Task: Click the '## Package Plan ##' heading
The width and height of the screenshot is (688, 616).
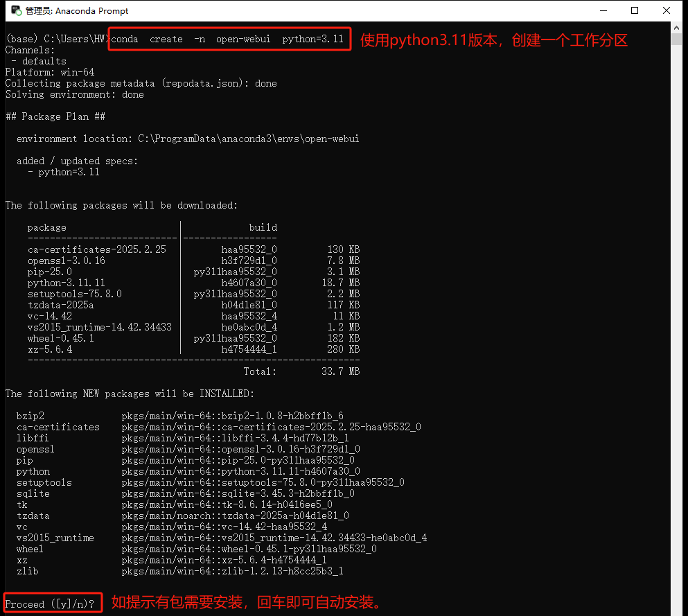Action: (55, 116)
